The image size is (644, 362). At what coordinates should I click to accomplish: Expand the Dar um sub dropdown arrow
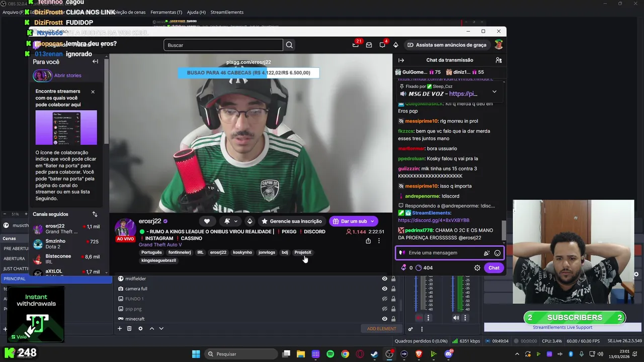pos(372,221)
